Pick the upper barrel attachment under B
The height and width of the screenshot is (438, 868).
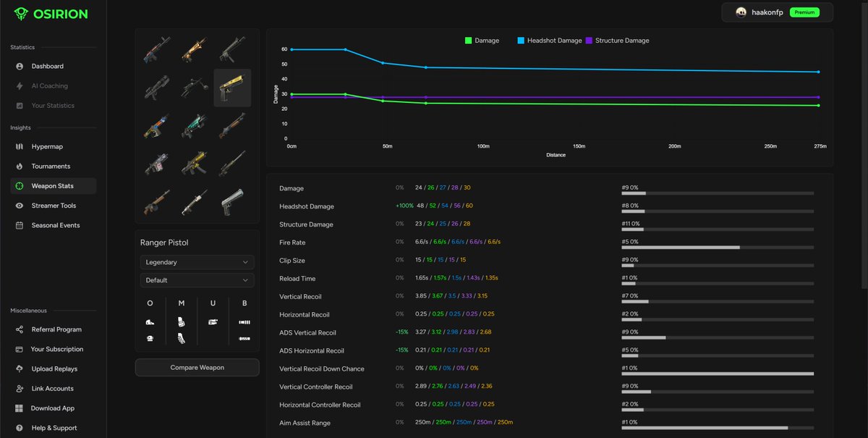(x=244, y=322)
